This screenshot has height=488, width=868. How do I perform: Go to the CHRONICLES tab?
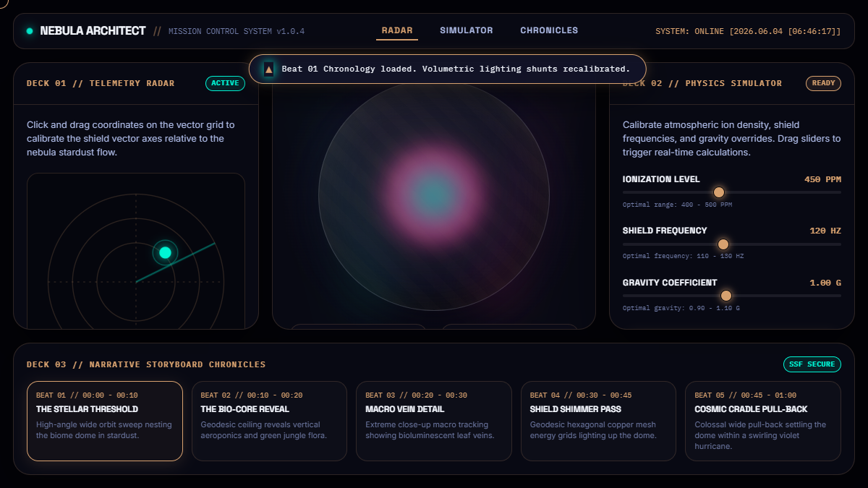[549, 30]
